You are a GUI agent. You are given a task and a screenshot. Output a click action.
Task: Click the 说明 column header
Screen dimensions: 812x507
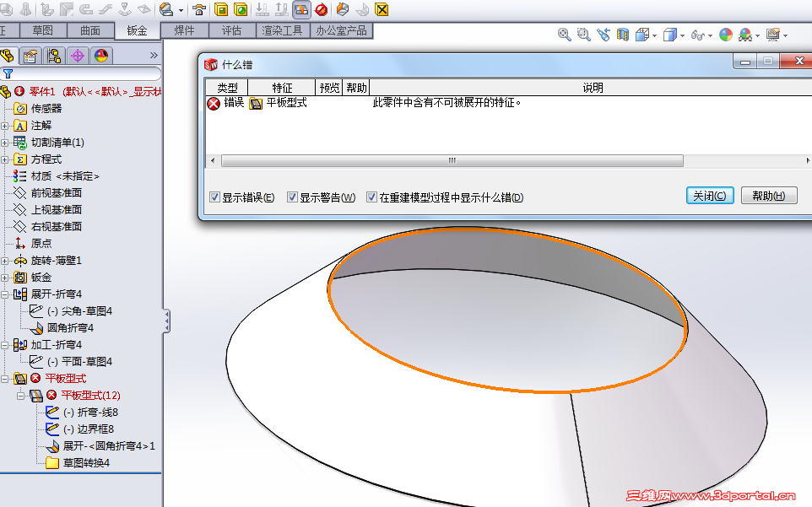(x=593, y=88)
